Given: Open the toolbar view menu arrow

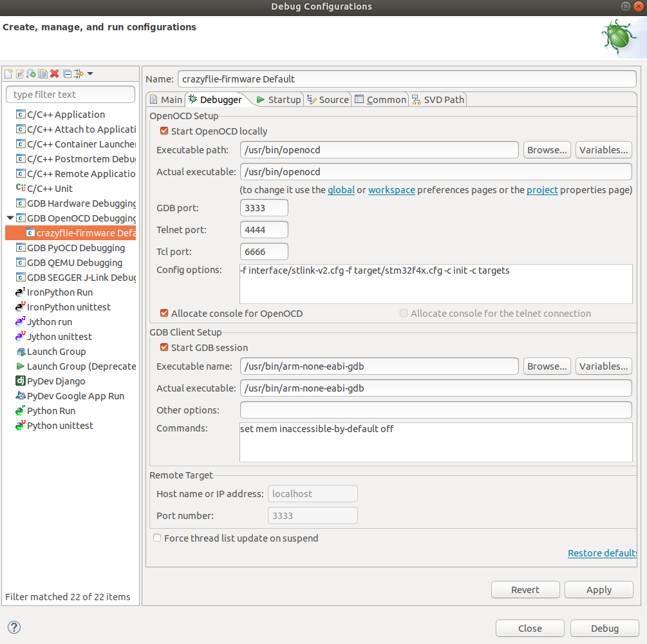Looking at the screenshot, I should 90,73.
